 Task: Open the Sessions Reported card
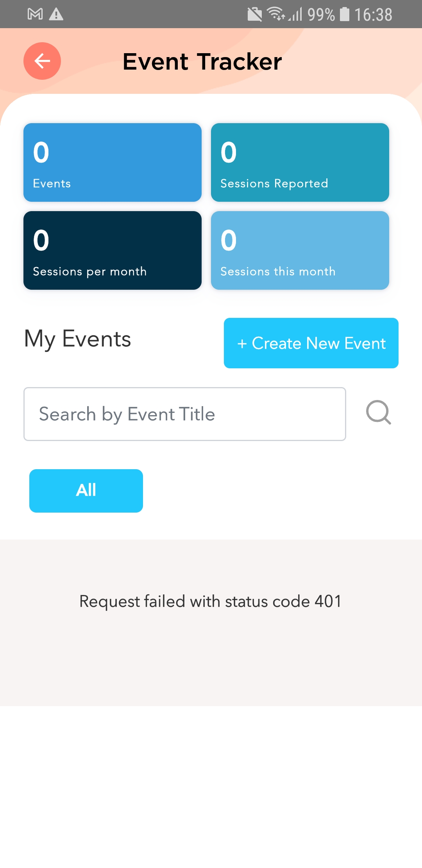(300, 163)
